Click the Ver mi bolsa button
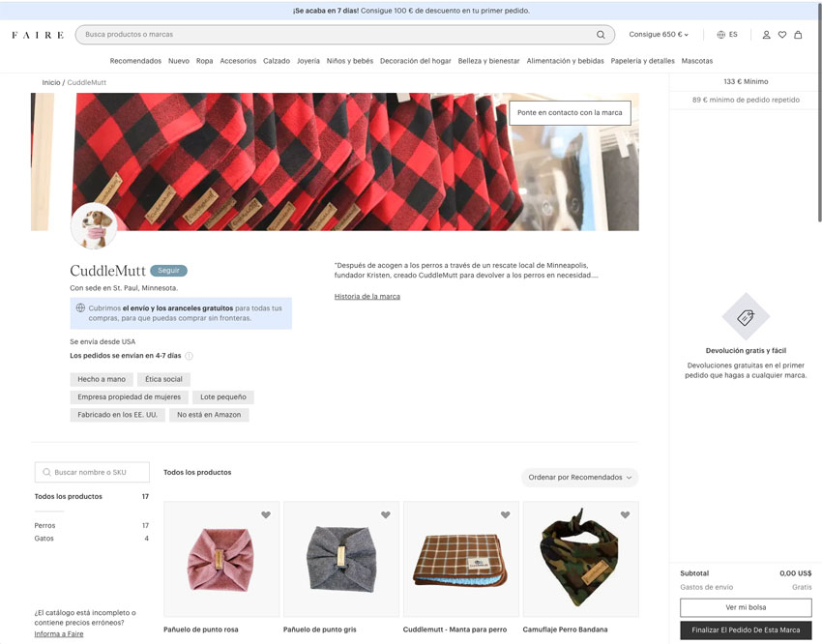 tap(746, 607)
